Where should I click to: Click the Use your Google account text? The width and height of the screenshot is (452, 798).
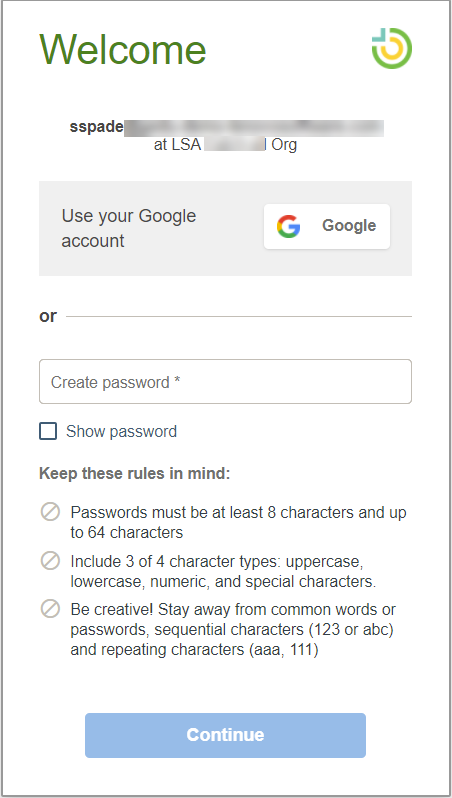tap(128, 228)
